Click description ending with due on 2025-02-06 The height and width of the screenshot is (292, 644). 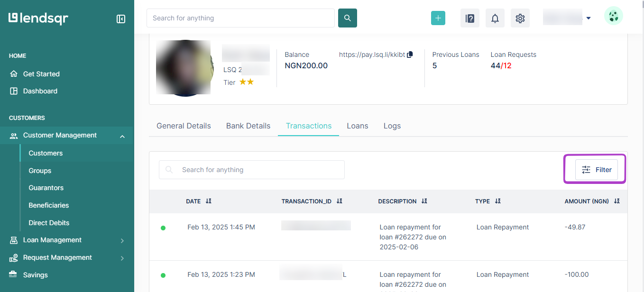click(x=413, y=237)
